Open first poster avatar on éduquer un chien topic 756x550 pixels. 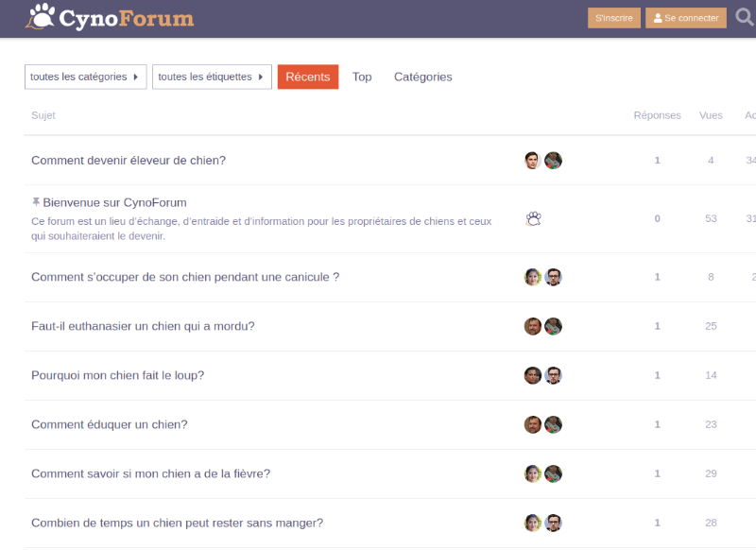tap(533, 424)
